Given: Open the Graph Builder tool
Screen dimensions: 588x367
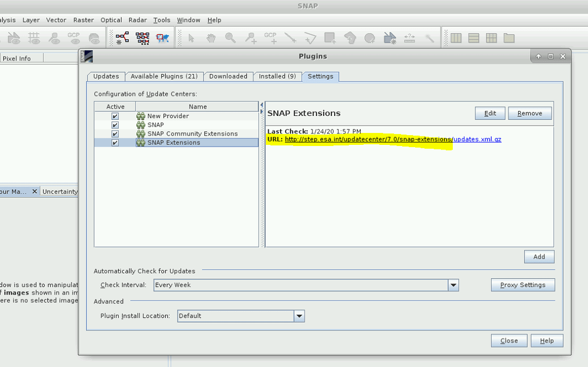Looking at the screenshot, I should (121, 37).
